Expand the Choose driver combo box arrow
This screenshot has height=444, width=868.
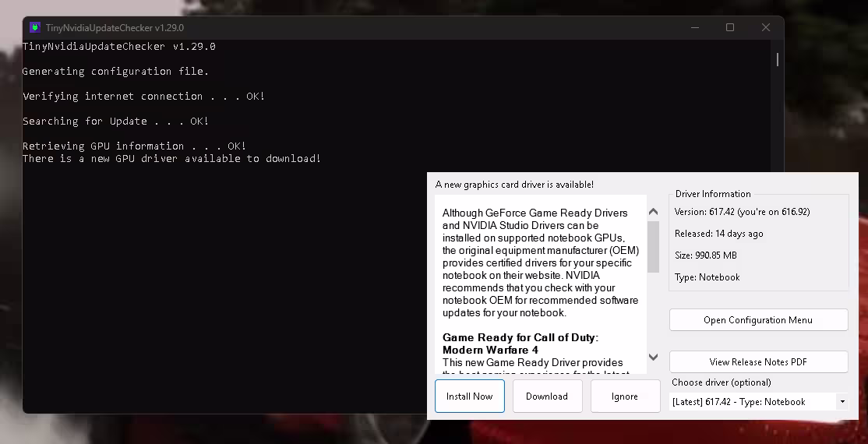click(x=842, y=402)
